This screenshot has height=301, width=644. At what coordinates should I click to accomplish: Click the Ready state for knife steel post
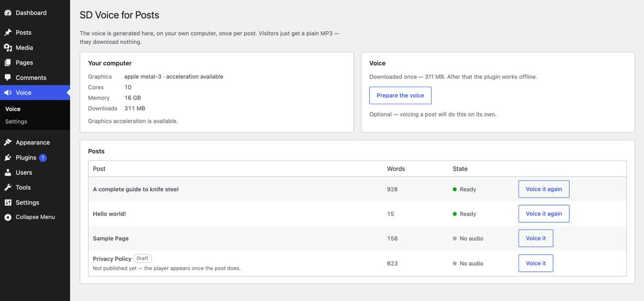(464, 189)
